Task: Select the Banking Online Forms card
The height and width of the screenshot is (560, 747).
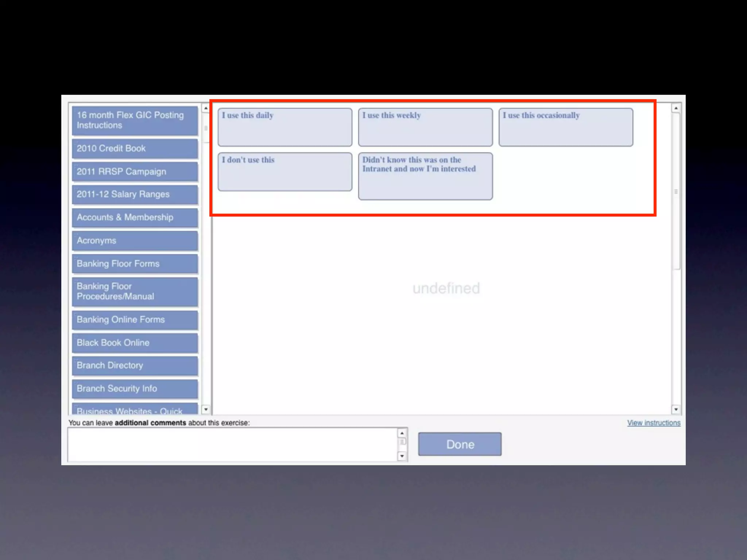Action: tap(135, 320)
